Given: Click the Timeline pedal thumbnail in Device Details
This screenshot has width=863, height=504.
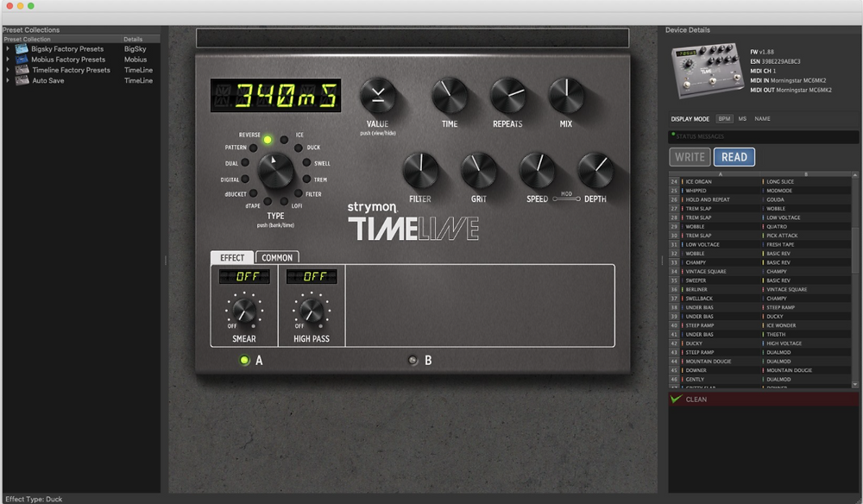Looking at the screenshot, I should (707, 71).
